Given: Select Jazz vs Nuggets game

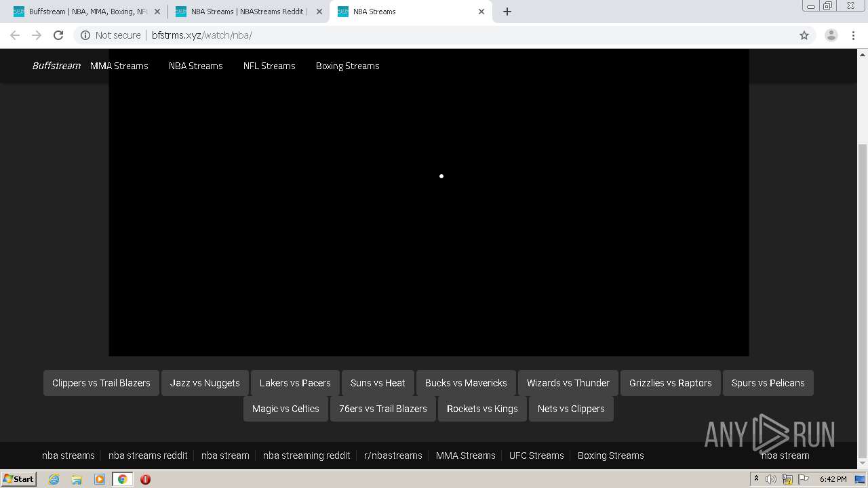Looking at the screenshot, I should click(205, 383).
